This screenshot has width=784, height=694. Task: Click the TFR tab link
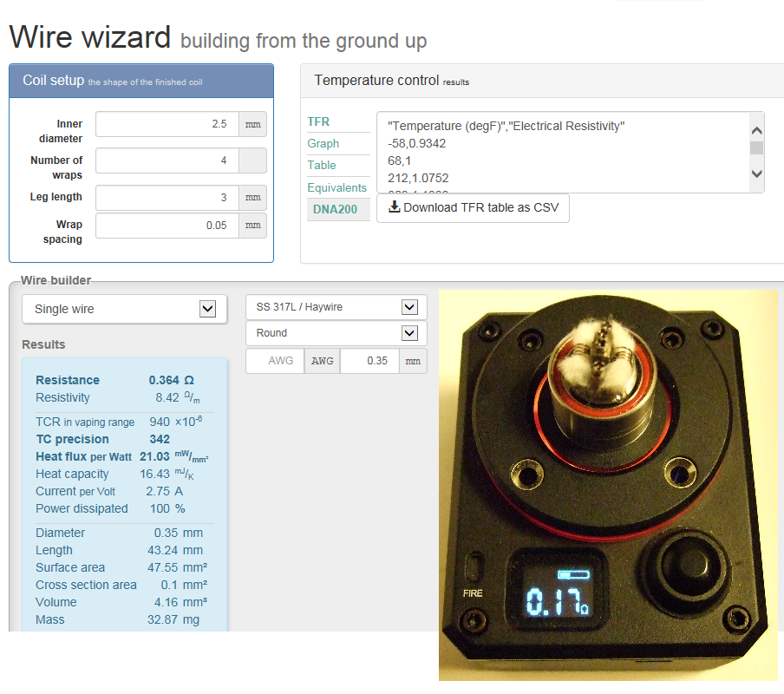click(x=318, y=121)
